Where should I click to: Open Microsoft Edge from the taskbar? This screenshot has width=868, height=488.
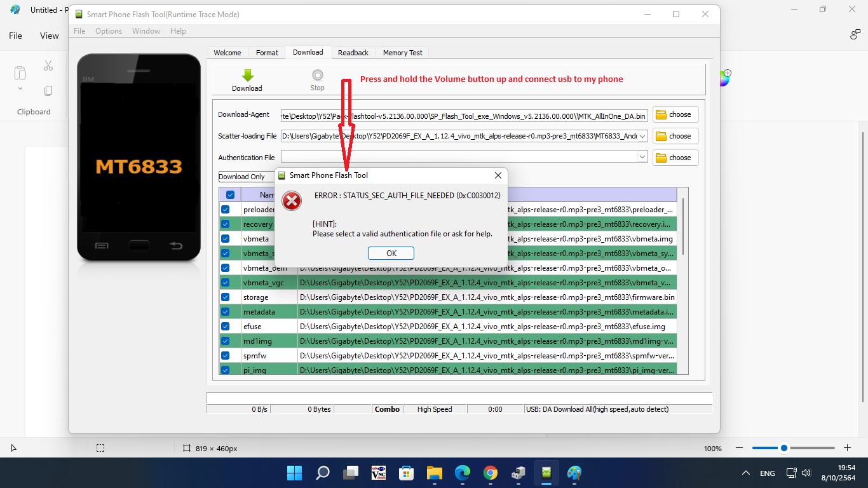pos(462,473)
